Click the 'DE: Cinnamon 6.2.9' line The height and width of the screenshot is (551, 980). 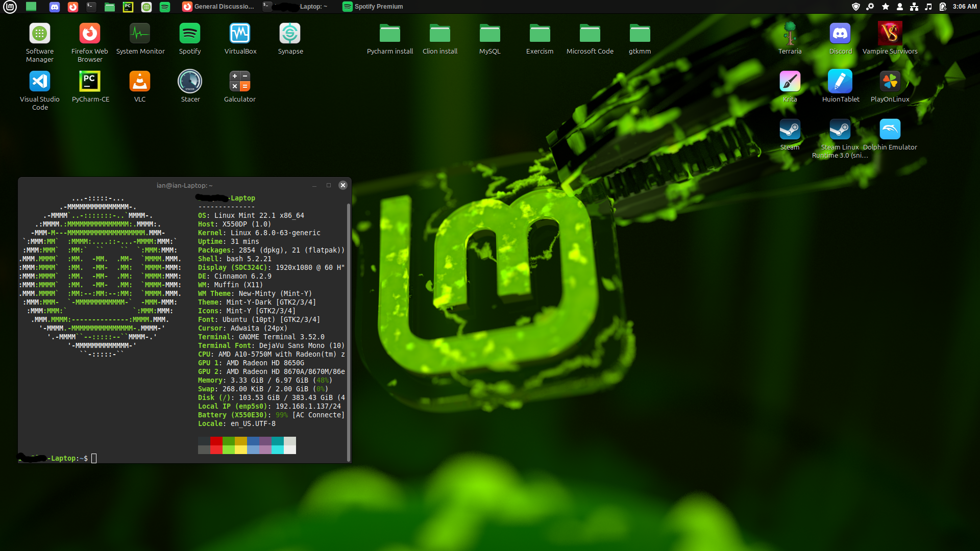[x=235, y=276]
